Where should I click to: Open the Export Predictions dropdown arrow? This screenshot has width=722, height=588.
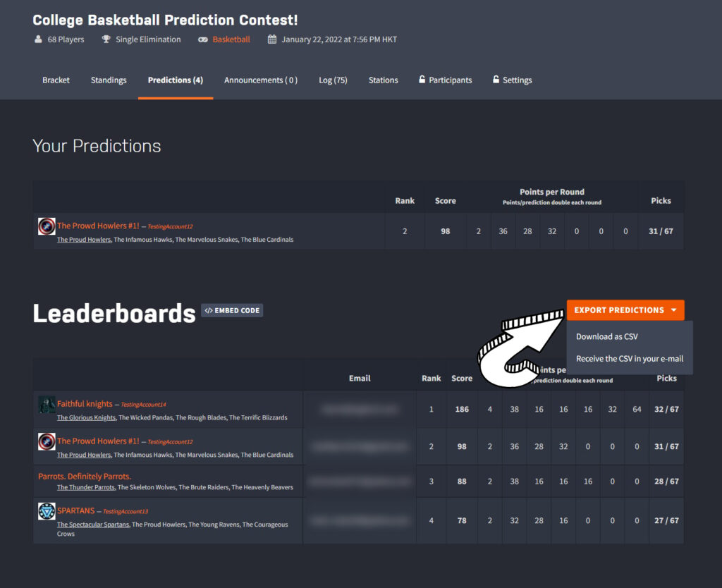674,310
